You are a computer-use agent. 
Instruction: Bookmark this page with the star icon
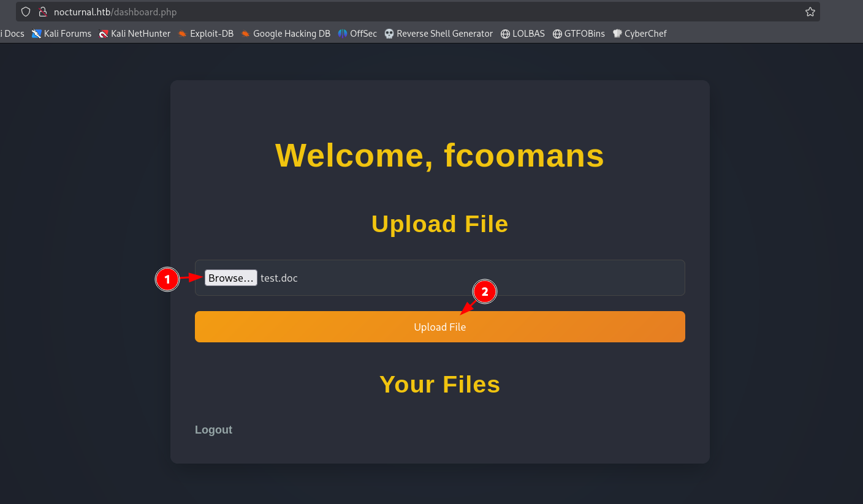810,12
